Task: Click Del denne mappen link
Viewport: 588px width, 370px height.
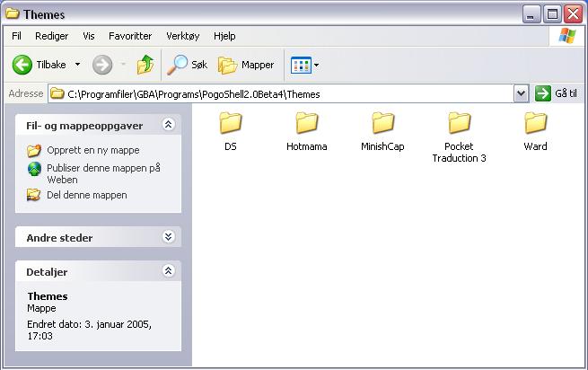Action: tap(86, 195)
